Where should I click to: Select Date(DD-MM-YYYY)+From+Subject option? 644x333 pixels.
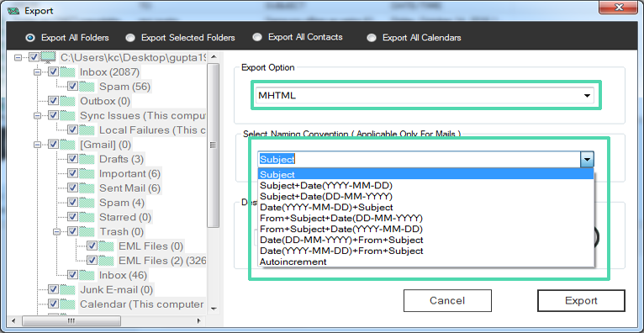click(425, 240)
